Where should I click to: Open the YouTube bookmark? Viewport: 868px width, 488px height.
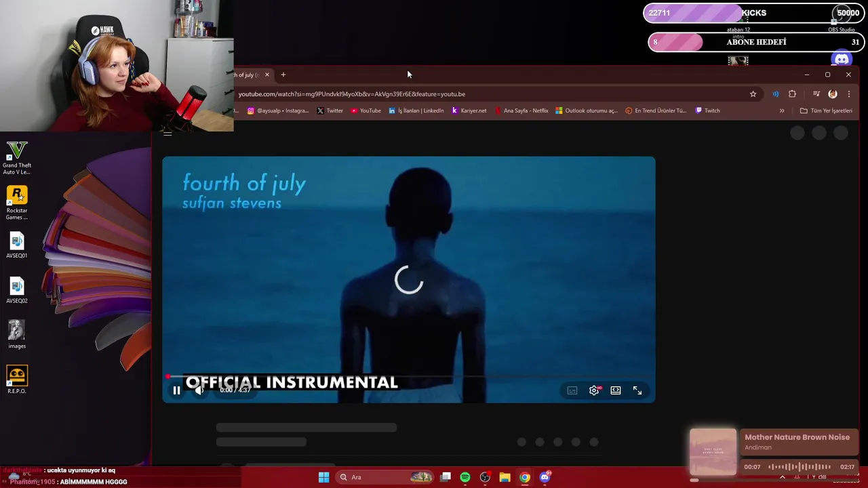[366, 110]
